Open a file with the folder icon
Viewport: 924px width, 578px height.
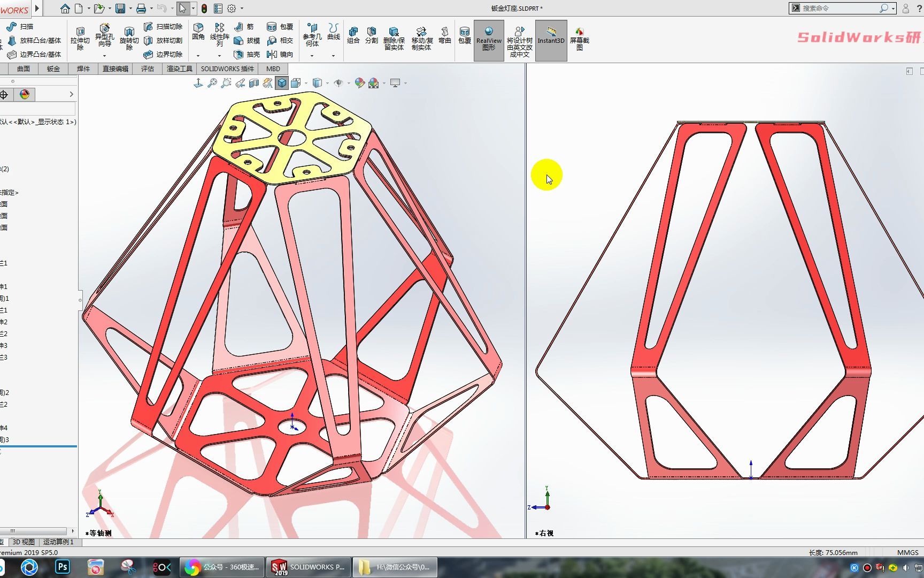[x=99, y=9]
